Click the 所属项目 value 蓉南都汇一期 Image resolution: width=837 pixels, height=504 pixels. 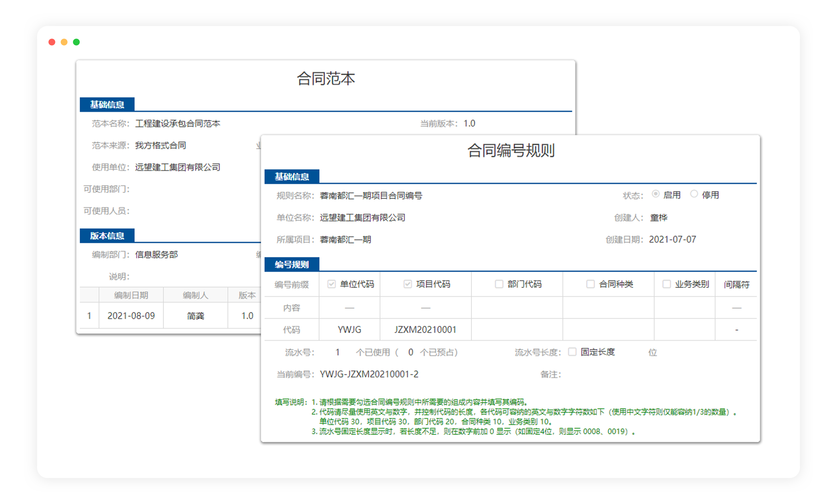(345, 240)
